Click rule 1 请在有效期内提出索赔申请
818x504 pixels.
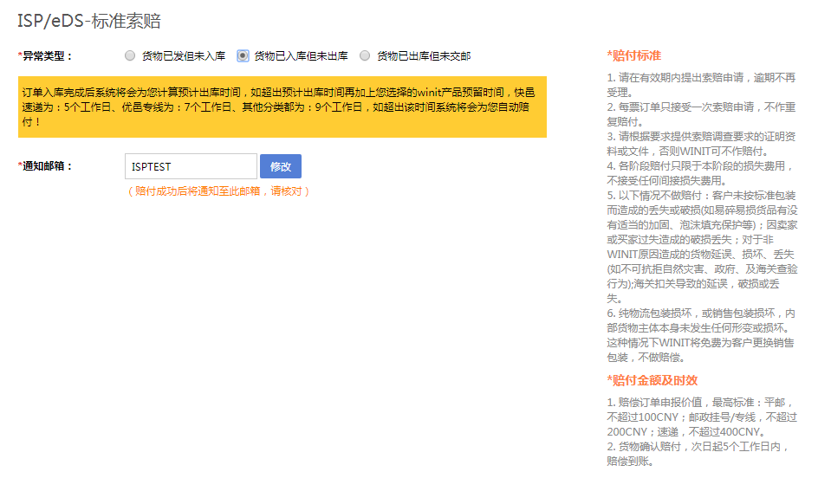(701, 85)
